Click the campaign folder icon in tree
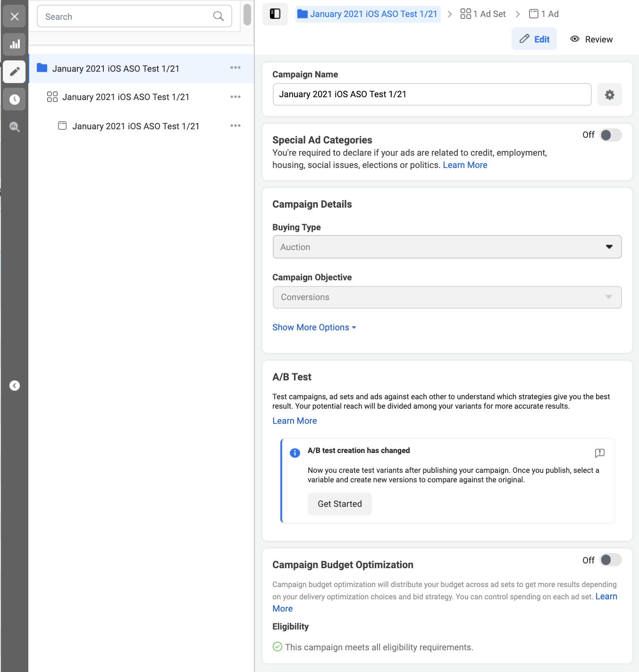Screen dimensions: 639x672 pyautogui.click(x=42, y=68)
